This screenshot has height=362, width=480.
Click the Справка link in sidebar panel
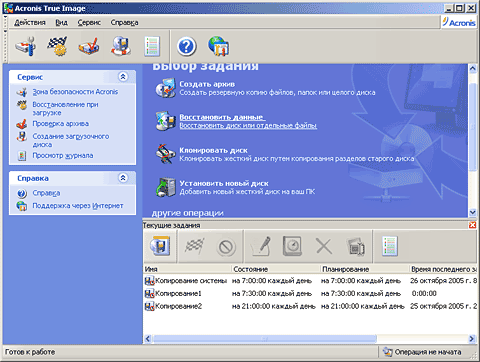[x=46, y=193]
